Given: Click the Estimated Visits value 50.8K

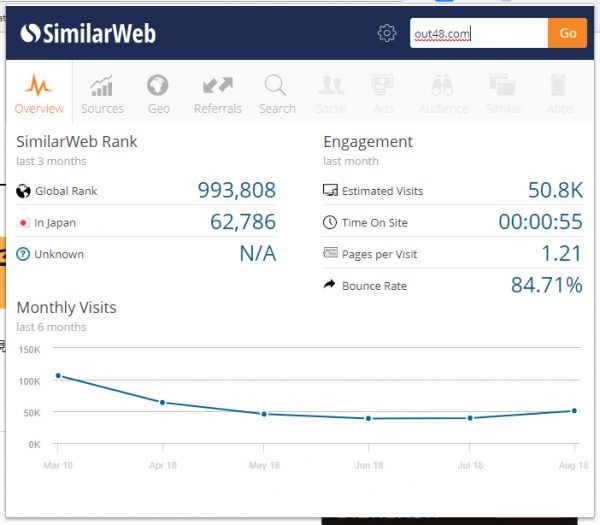Looking at the screenshot, I should 556,190.
